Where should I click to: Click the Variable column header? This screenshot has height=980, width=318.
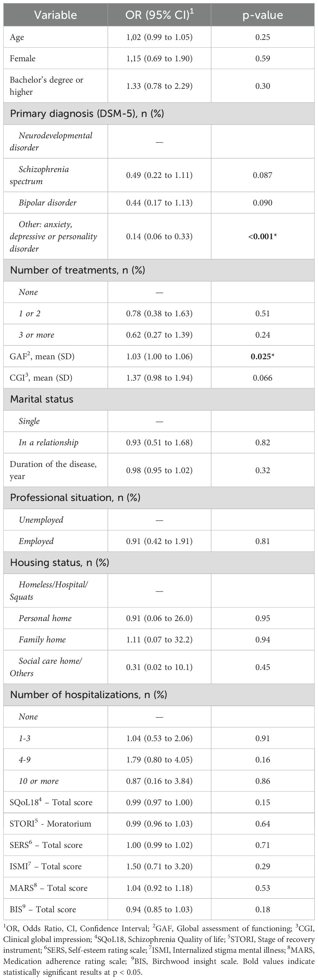click(55, 15)
